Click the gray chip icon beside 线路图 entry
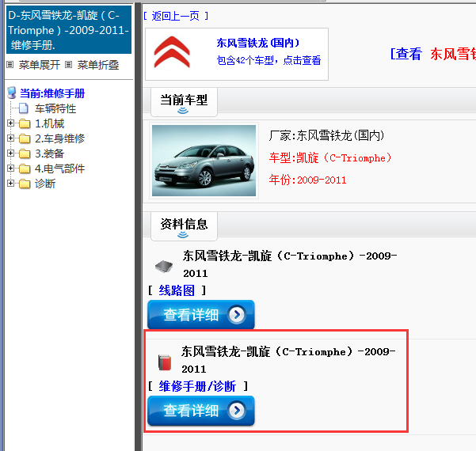This screenshot has width=476, height=451. (164, 267)
